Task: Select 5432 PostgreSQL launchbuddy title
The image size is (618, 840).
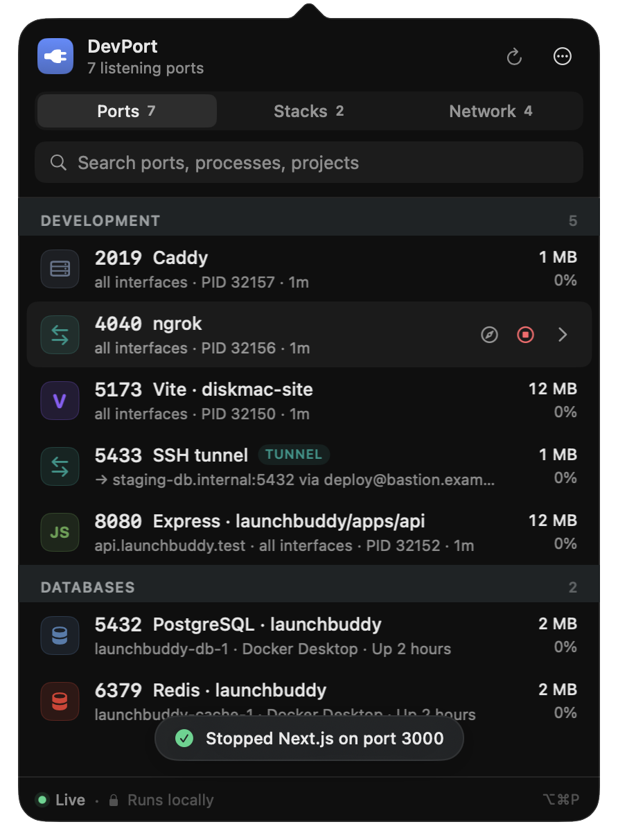Action: [238, 624]
